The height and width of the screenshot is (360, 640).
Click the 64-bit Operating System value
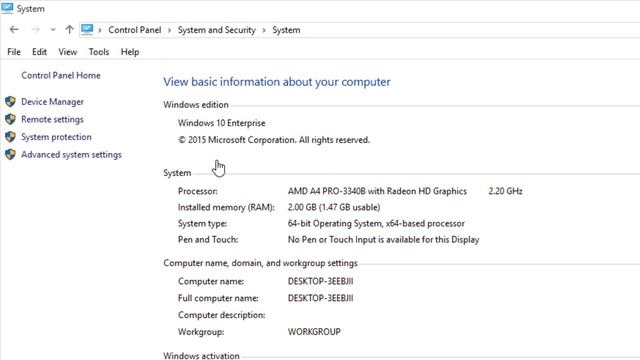click(x=376, y=224)
